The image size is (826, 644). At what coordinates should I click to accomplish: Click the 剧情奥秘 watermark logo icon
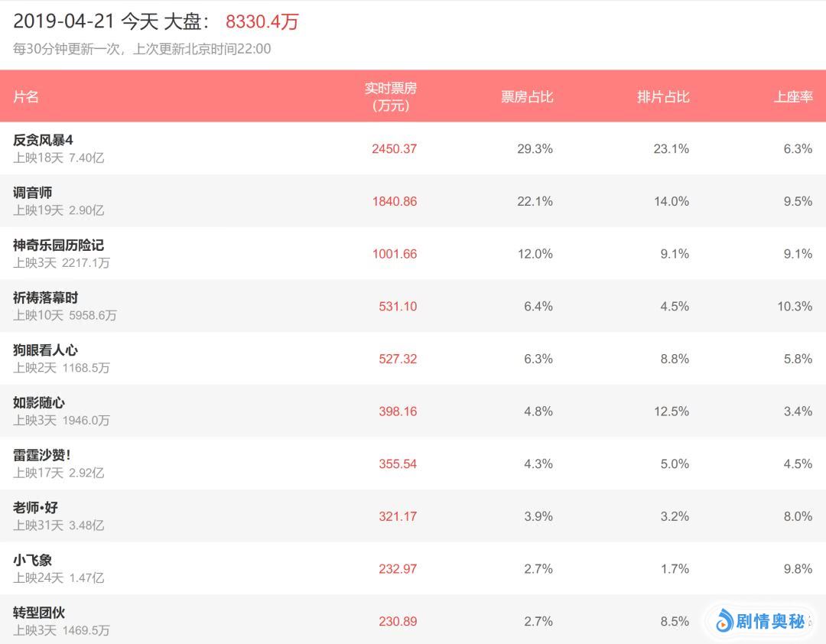[x=724, y=621]
